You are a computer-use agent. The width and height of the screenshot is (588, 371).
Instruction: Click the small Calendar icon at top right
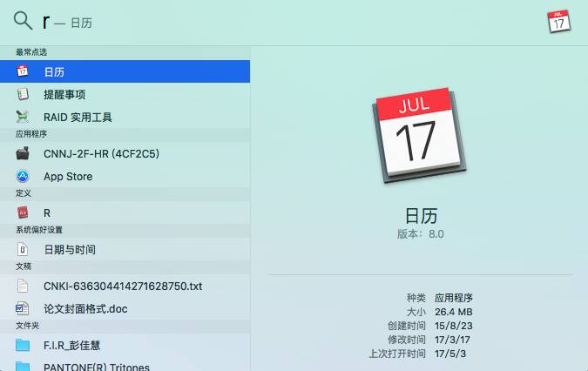point(559,22)
